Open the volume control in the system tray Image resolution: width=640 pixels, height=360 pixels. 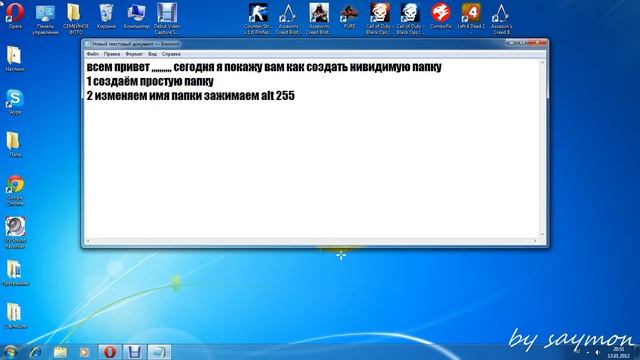597,352
